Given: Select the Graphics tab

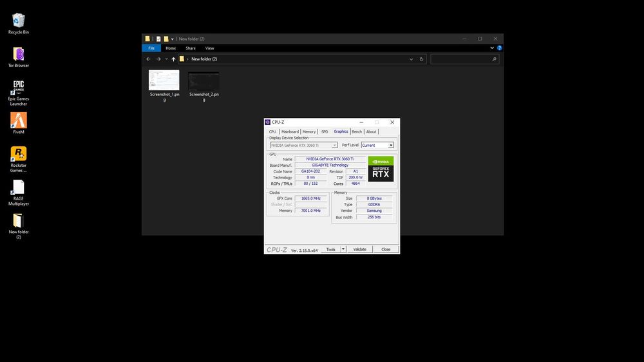Looking at the screenshot, I should [x=341, y=131].
